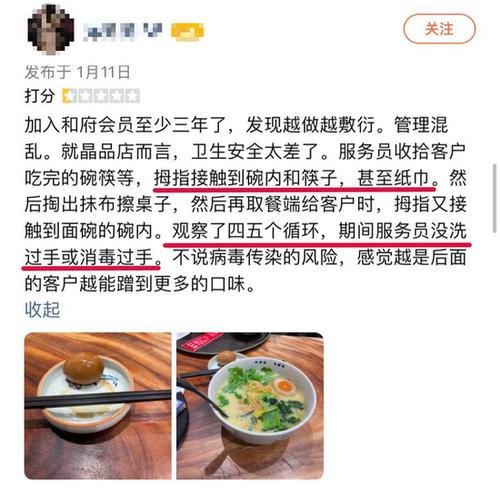Screen dimensions: 500x491
Task: Select the first filled rating star
Action: (x=69, y=96)
